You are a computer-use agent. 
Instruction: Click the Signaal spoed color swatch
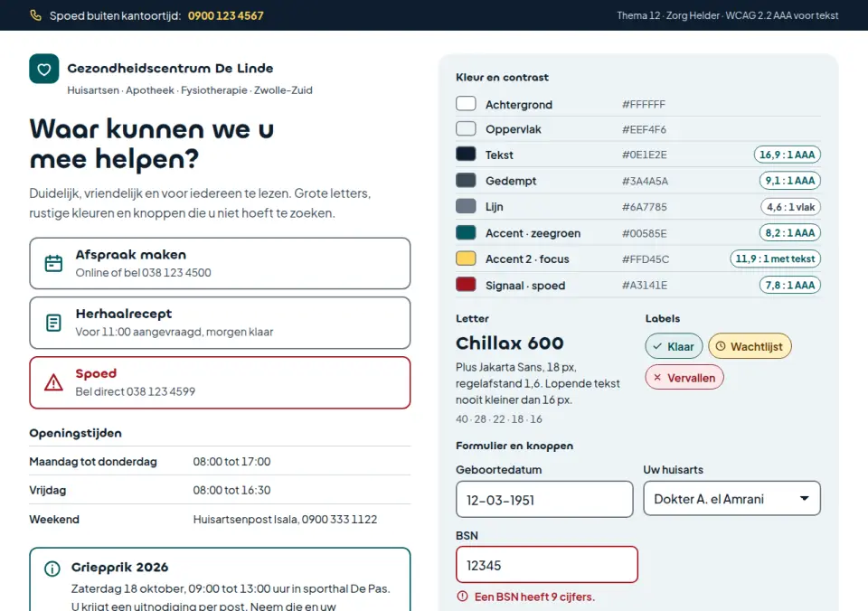467,285
